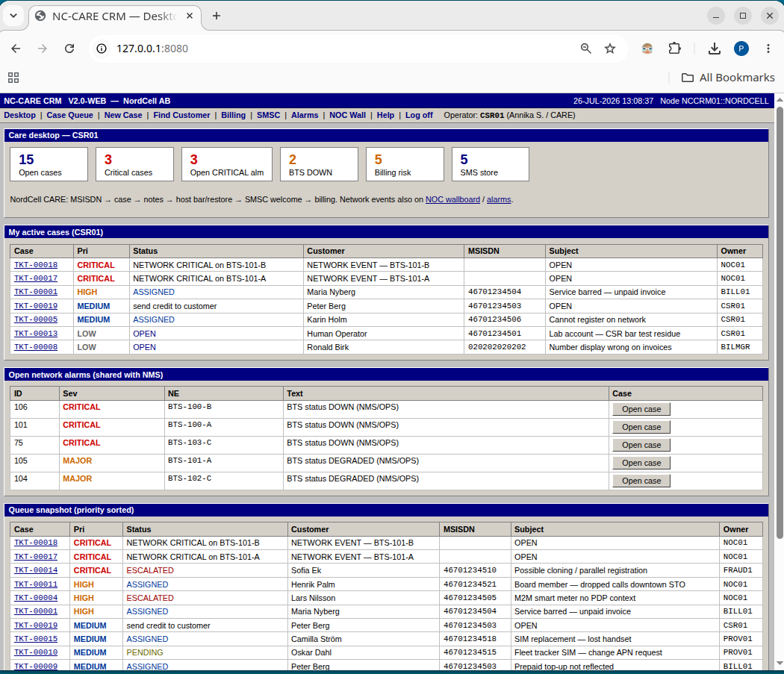Screen dimensions: 784x674
Task: Open the All Bookmarks folder
Action: coord(729,78)
